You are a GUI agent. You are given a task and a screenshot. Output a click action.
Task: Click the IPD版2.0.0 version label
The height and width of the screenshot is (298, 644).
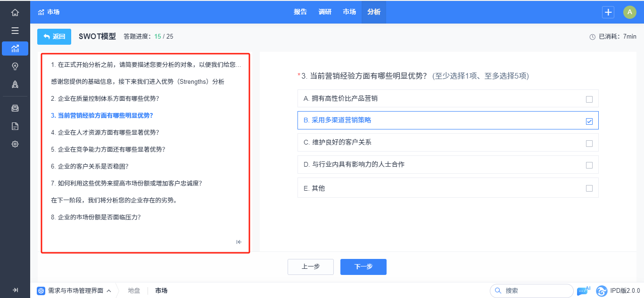point(625,291)
